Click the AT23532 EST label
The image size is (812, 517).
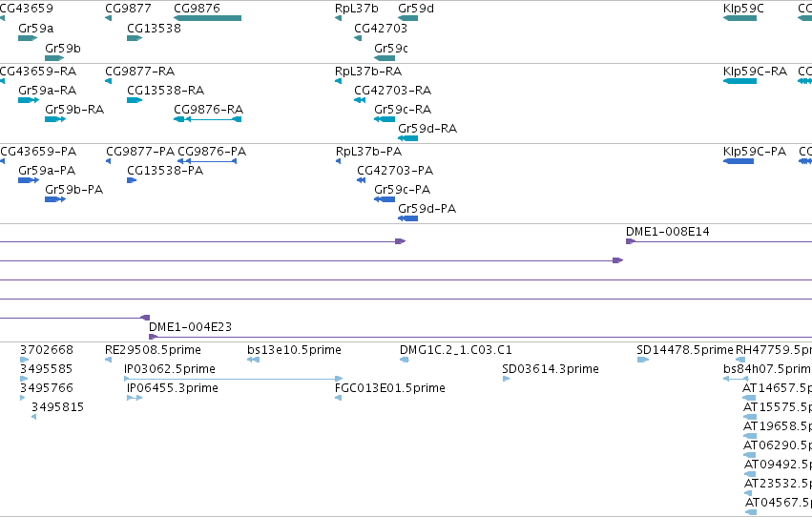(x=778, y=484)
